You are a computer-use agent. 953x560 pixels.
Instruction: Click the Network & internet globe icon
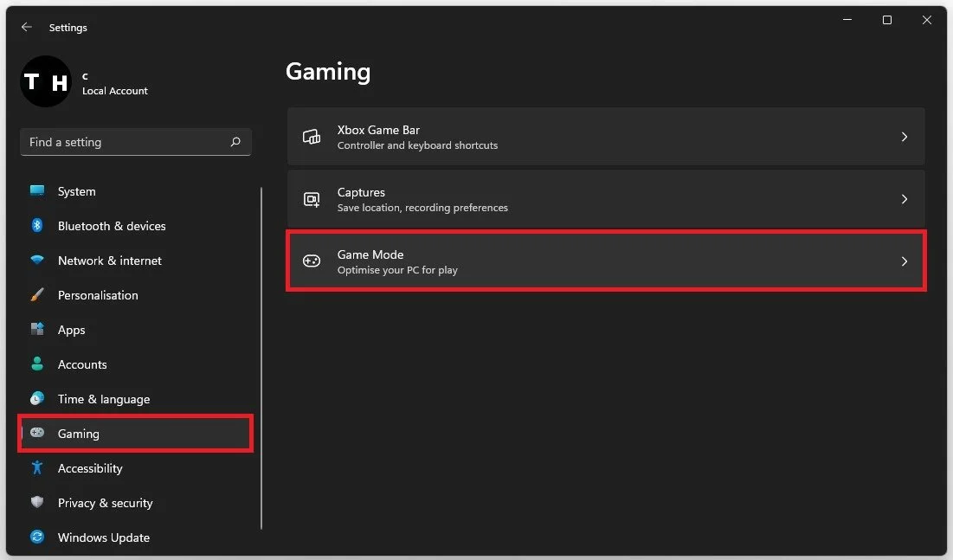coord(37,261)
